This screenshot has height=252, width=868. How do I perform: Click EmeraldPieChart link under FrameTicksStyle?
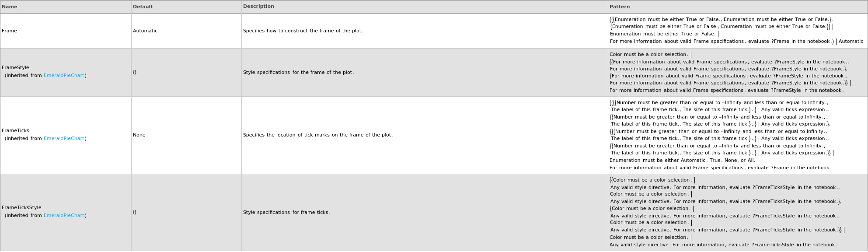[x=64, y=215]
